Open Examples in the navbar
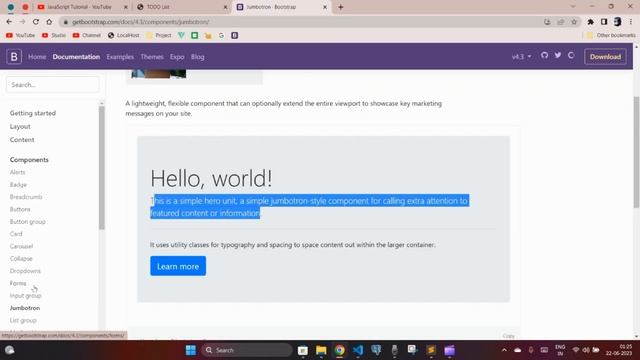The width and height of the screenshot is (640, 360). coord(120,57)
